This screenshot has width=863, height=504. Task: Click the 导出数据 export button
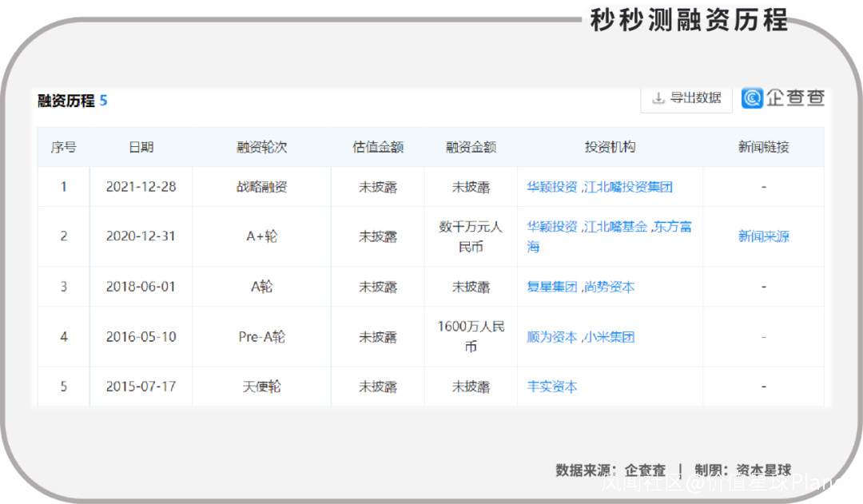click(x=686, y=99)
